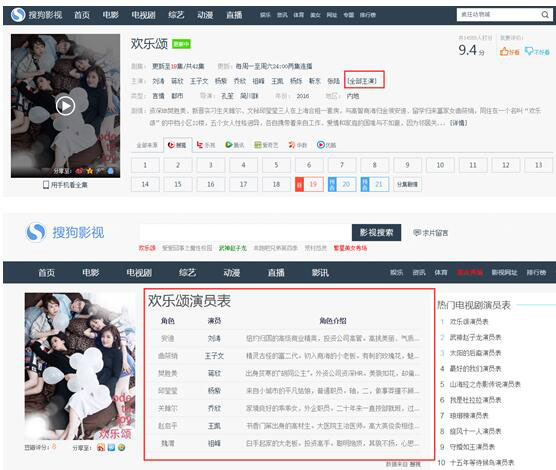Click actor 乔欣 in the cast table
Screen dimensions: 556x470
pyautogui.click(x=214, y=408)
